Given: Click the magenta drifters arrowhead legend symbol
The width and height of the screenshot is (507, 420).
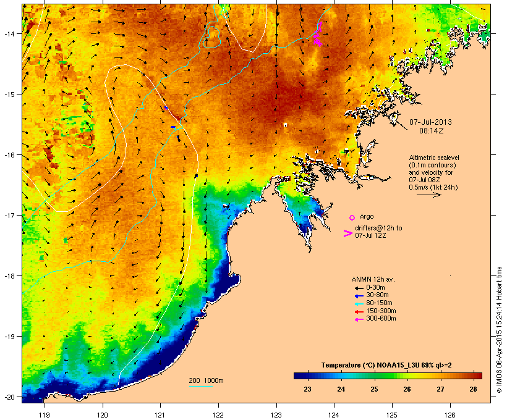Looking at the screenshot, I should point(347,233).
